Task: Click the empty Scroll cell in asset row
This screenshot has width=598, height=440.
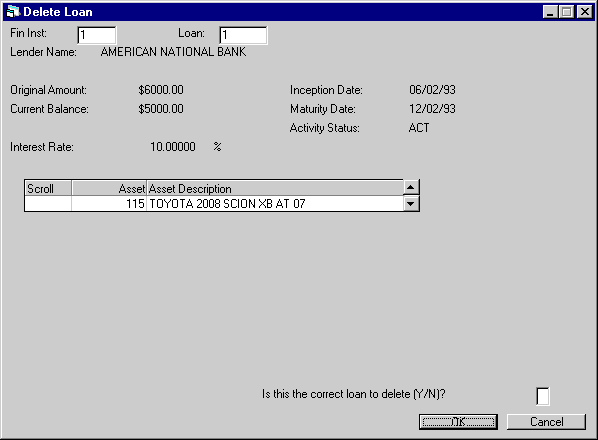Action: pos(48,204)
